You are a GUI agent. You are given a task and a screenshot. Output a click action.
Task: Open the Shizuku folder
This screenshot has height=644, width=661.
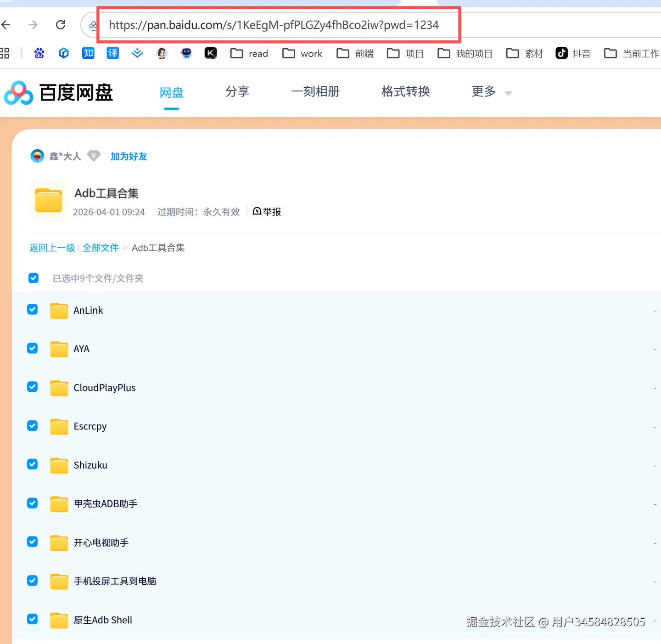pyautogui.click(x=90, y=465)
